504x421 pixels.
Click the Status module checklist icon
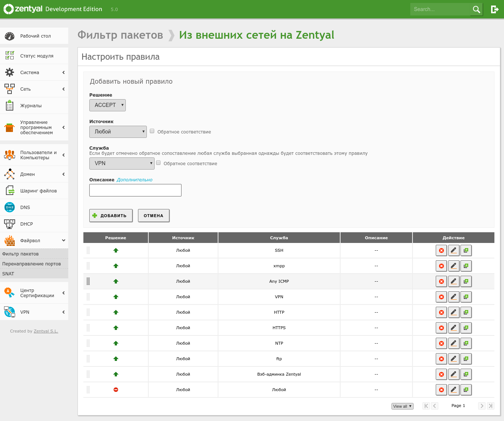pyautogui.click(x=10, y=56)
